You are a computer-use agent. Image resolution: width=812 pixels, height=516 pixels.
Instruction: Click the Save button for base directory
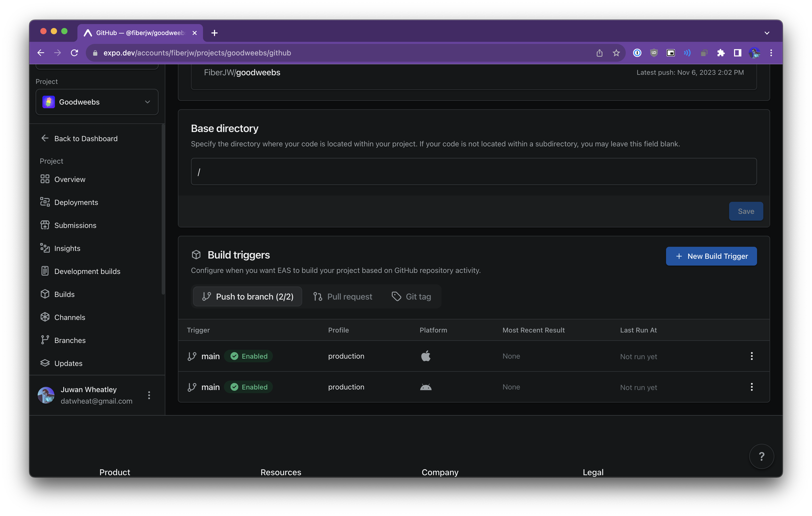746,211
